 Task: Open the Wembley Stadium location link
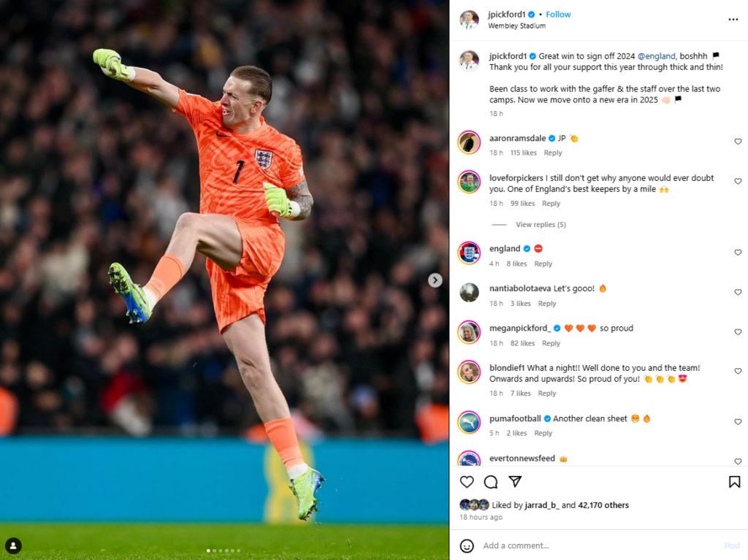pos(516,26)
